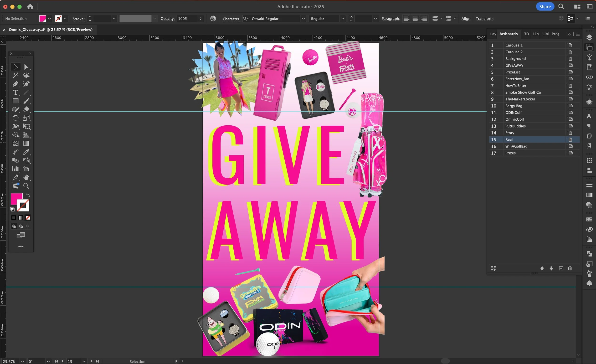This screenshot has height=364, width=596.
Task: Align paragraph text to center
Action: click(x=415, y=19)
